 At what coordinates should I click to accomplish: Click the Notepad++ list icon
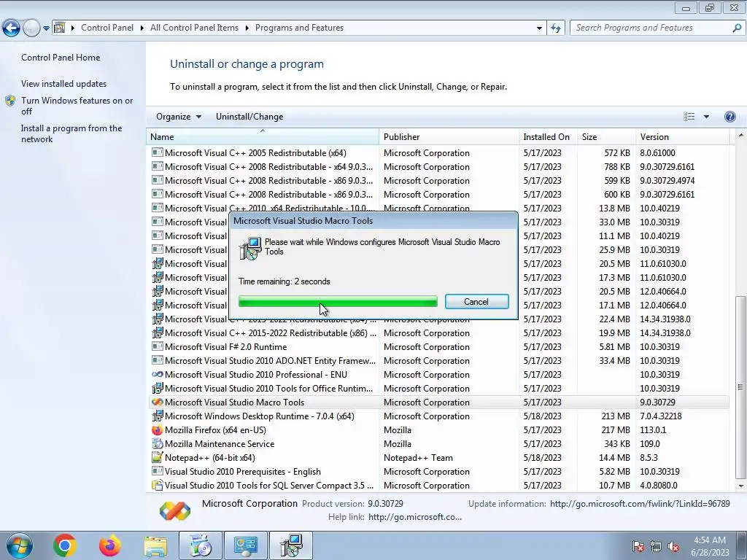(158, 457)
